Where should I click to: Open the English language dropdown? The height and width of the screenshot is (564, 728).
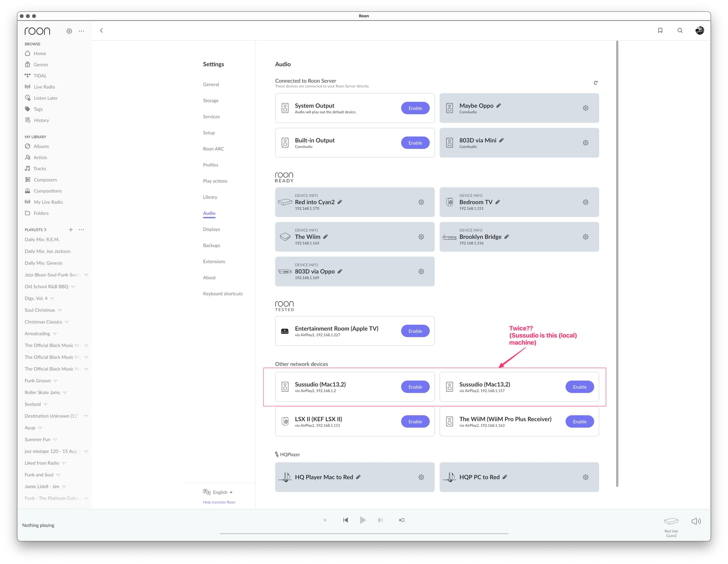[x=222, y=492]
